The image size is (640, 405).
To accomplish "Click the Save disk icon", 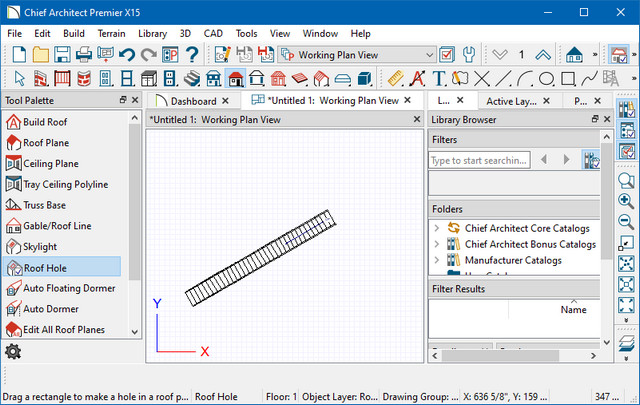I will (x=61, y=54).
